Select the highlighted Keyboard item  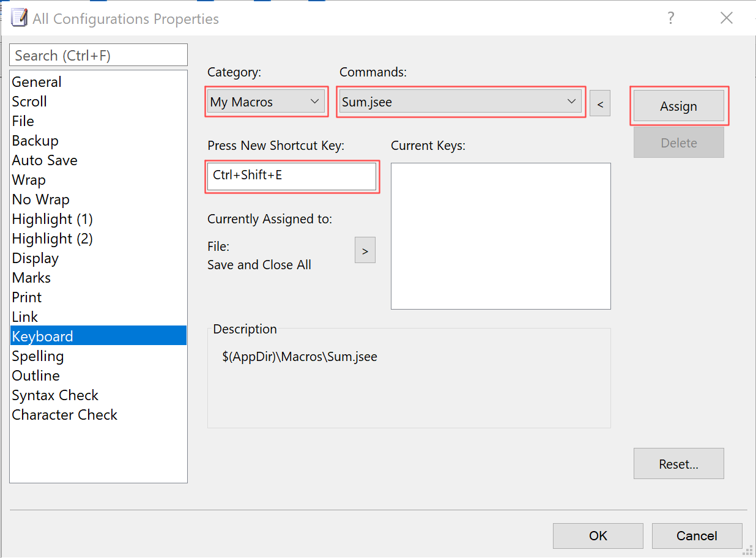98,336
